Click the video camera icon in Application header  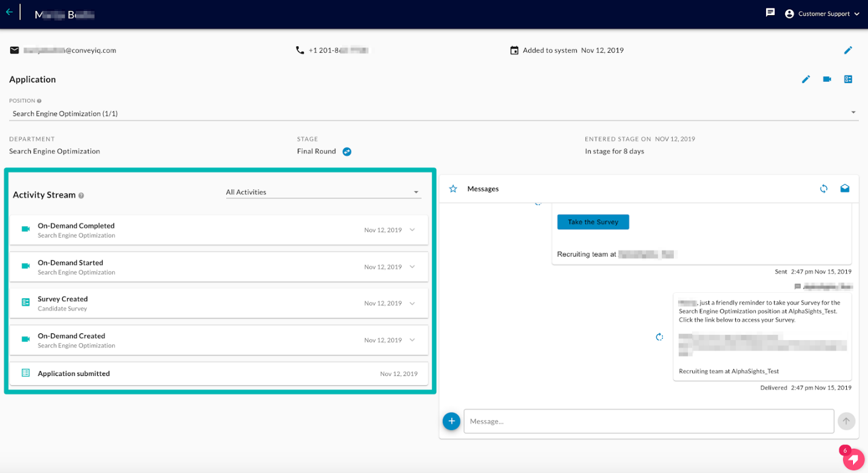827,79
